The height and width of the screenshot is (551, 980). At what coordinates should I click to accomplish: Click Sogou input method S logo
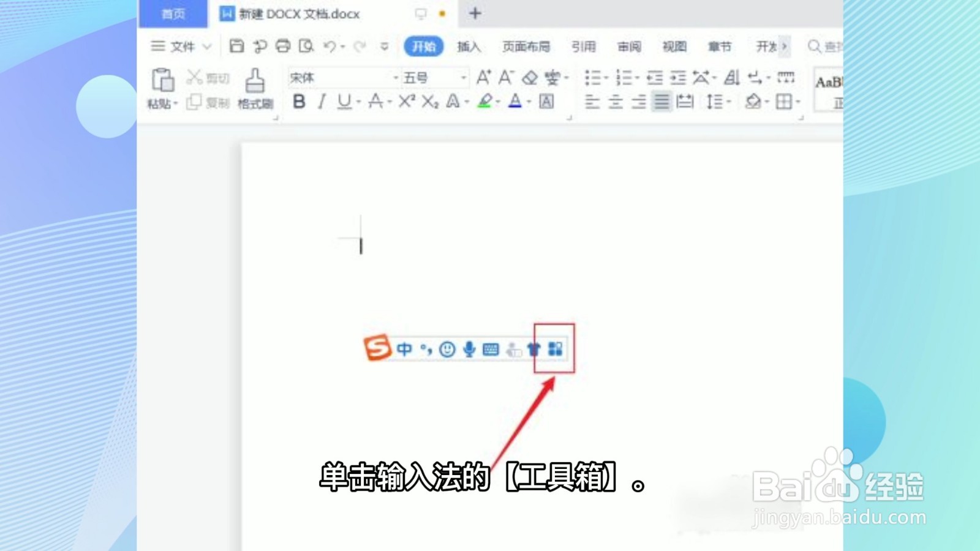pyautogui.click(x=377, y=348)
